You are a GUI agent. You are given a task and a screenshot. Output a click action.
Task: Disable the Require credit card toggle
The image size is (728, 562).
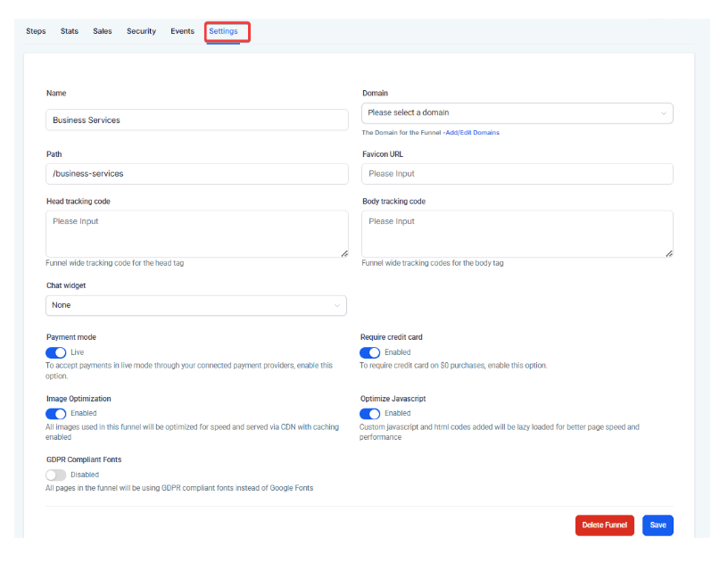pyautogui.click(x=370, y=352)
